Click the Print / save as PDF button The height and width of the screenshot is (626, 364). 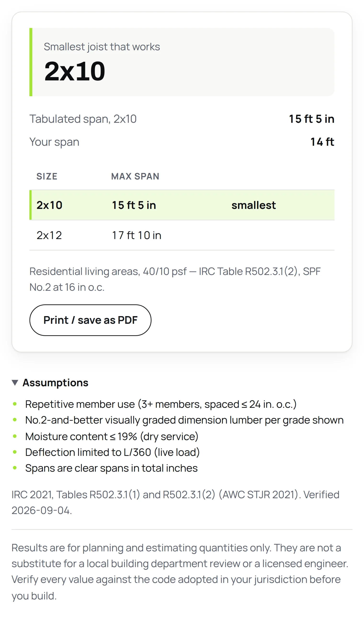(90, 320)
